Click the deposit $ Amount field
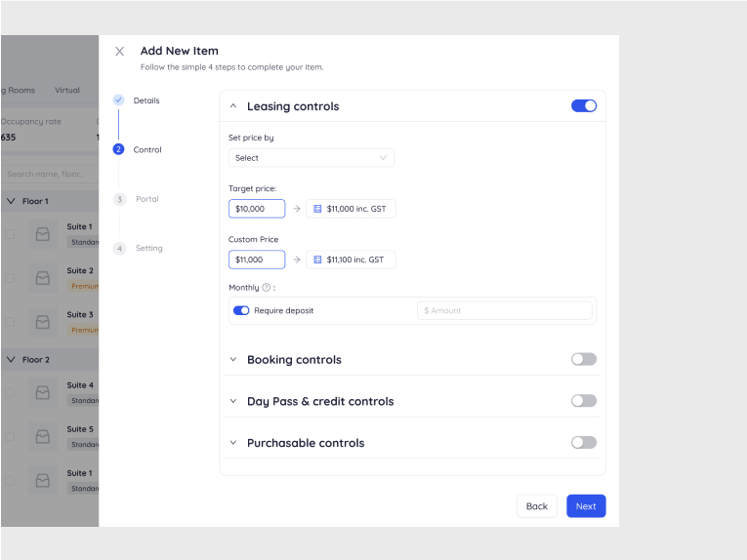This screenshot has width=747, height=560. coord(505,310)
